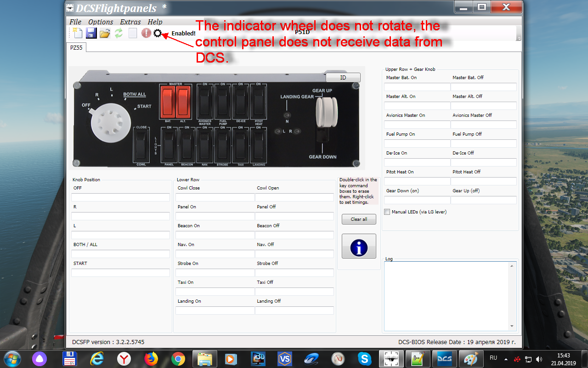Screen dimensions: 588x368
Task: Save profile with the floppy disk icon
Action: [x=91, y=33]
